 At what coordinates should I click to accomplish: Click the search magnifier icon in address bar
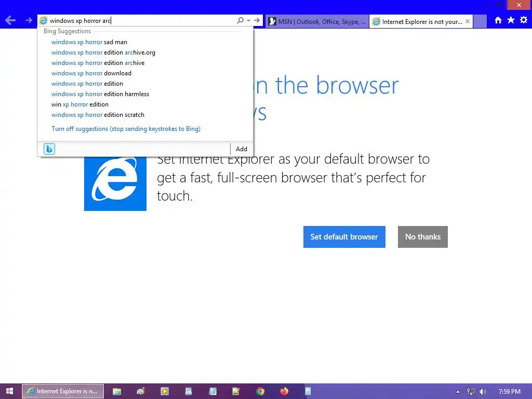tap(240, 20)
